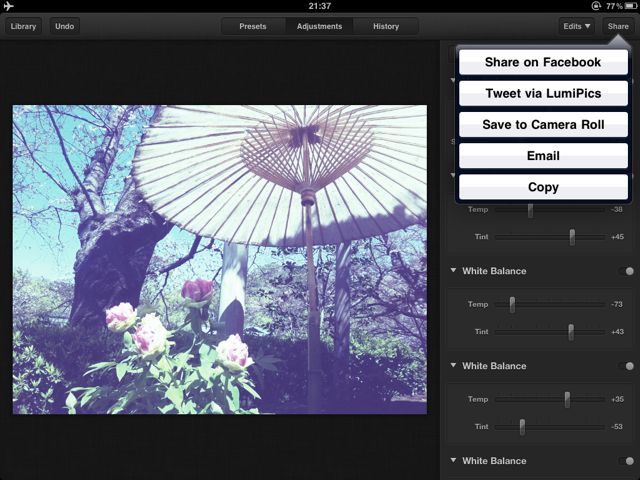Tap the umbrella photo preview
The height and width of the screenshot is (480, 640).
(x=220, y=260)
